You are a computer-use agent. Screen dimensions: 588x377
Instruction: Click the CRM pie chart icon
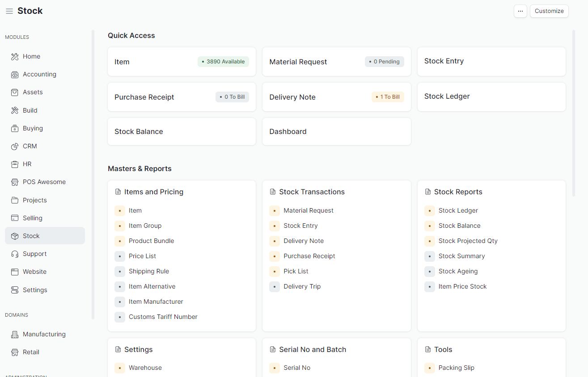15,147
